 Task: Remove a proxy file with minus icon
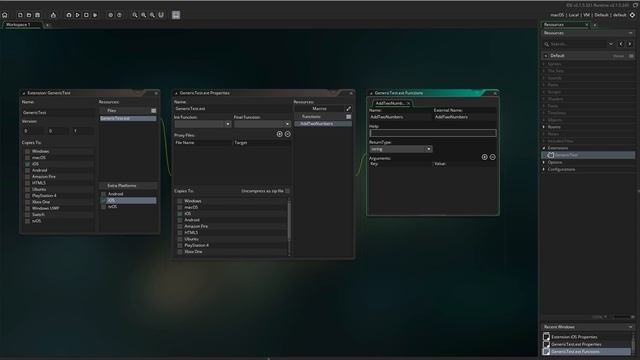point(288,134)
